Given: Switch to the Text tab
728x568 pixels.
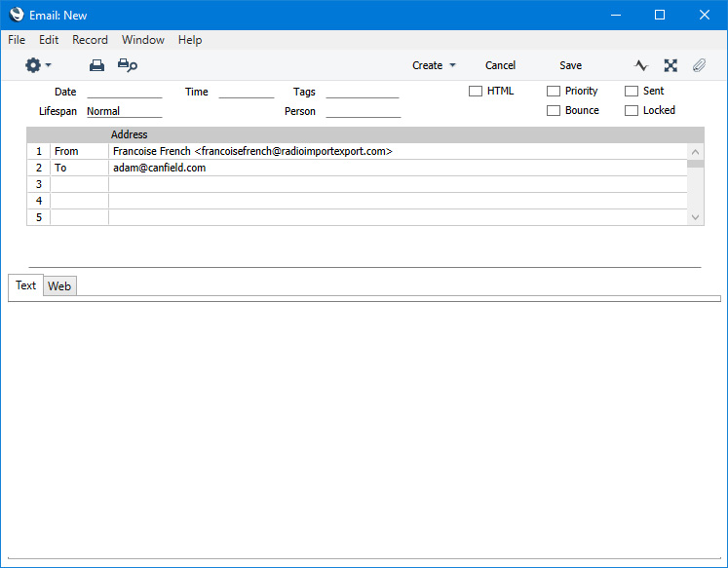Looking at the screenshot, I should coord(25,285).
